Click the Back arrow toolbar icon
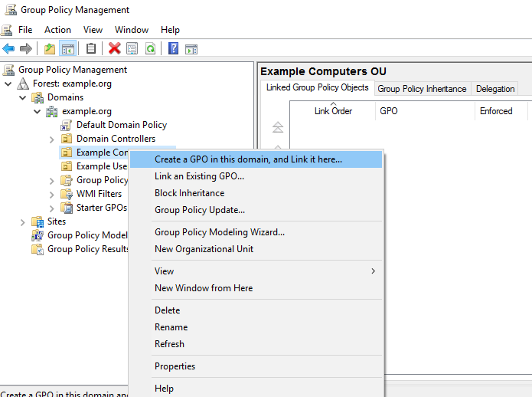Viewport: 532px width, 397px height. coord(9,48)
